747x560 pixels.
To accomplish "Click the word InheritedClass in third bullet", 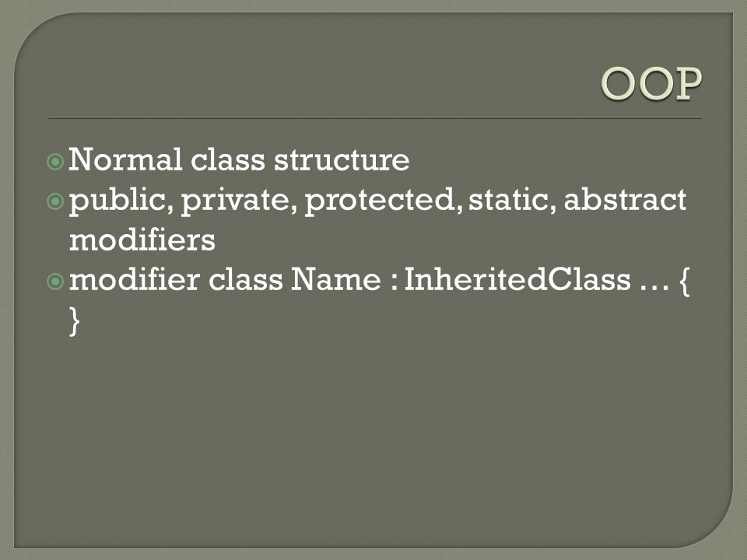I will pyautogui.click(x=517, y=279).
